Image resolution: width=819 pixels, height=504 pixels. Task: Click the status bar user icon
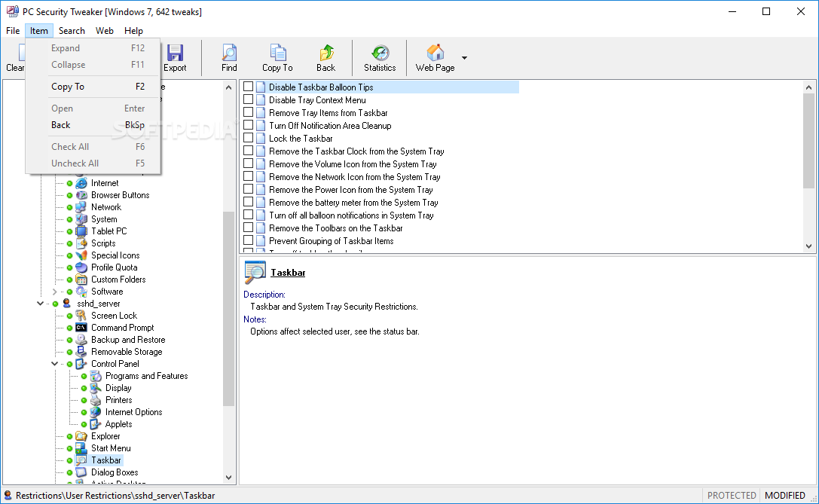[x=8, y=495]
